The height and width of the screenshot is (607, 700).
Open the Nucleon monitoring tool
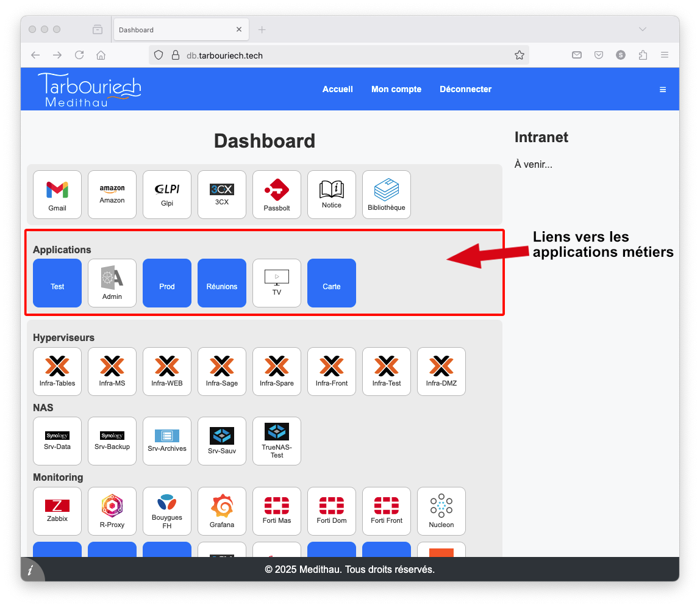441,511
